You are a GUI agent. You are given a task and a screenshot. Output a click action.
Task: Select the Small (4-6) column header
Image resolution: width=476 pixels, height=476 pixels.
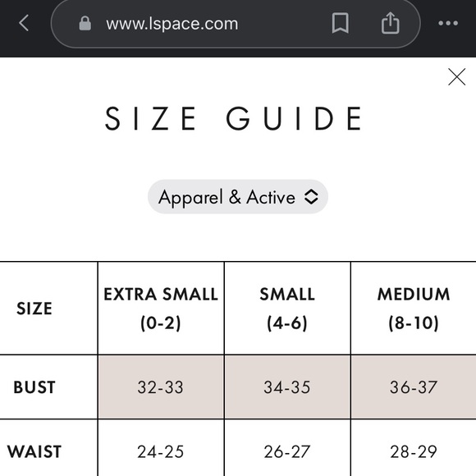tap(287, 308)
